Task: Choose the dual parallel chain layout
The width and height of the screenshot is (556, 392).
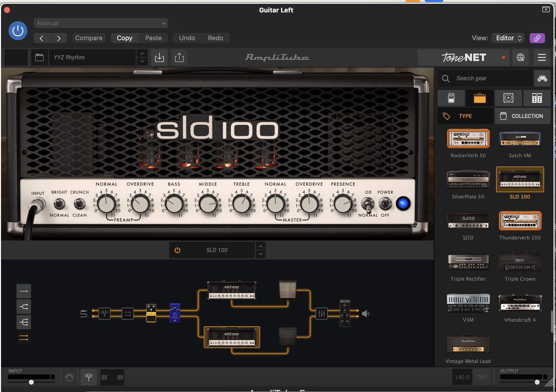Action: (x=24, y=338)
